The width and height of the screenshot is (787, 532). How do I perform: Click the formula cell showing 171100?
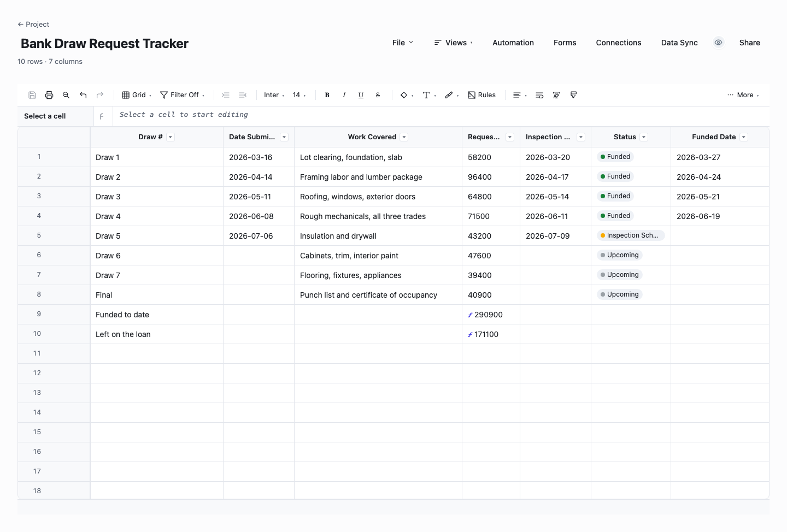coord(491,334)
